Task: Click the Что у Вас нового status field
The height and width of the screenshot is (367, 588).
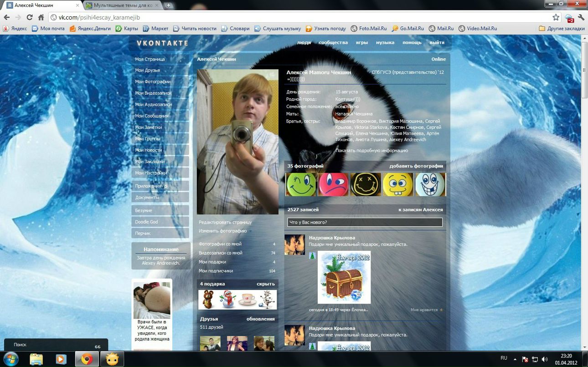Action: [x=365, y=222]
